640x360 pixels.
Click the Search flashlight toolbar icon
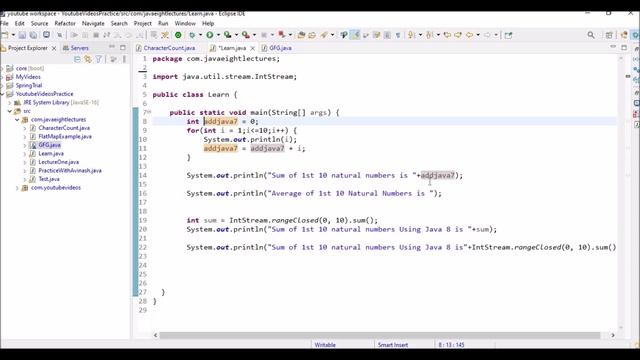coord(324,35)
